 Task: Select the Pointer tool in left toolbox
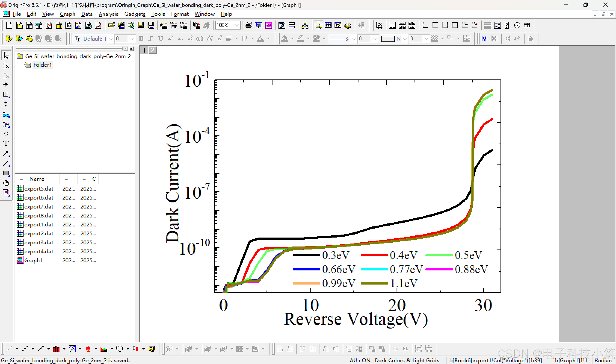point(6,56)
